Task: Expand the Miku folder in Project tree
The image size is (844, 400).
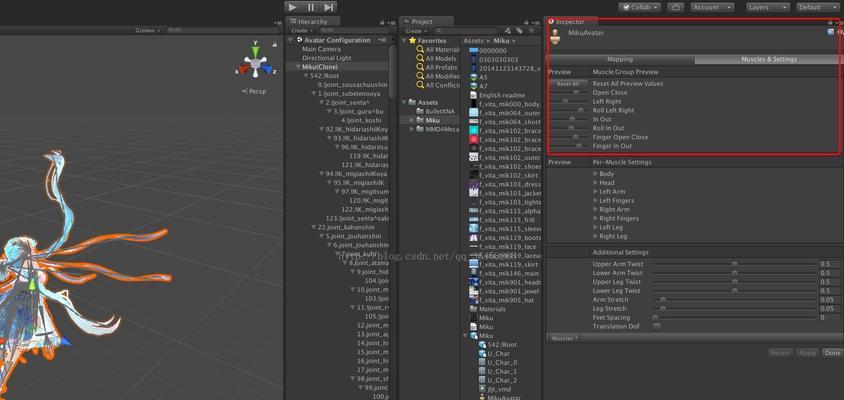Action: click(412, 120)
